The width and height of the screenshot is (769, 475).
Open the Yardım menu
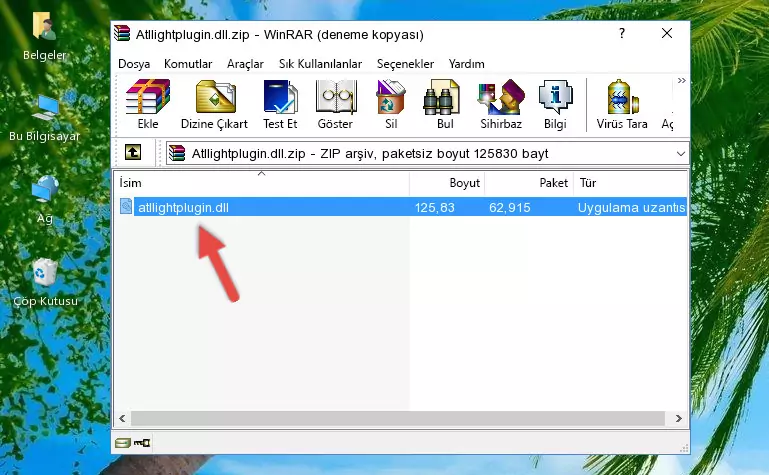pyautogui.click(x=466, y=64)
